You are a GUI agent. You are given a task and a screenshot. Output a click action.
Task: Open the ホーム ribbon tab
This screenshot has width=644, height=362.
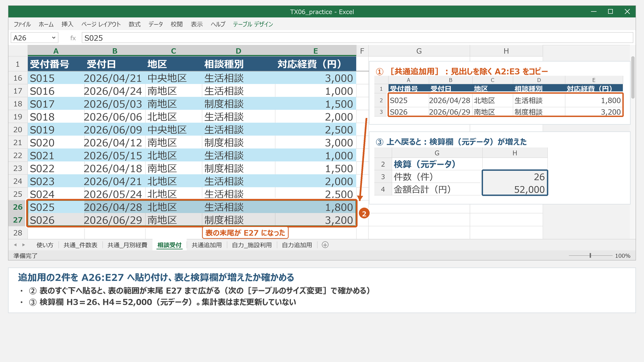(x=46, y=24)
